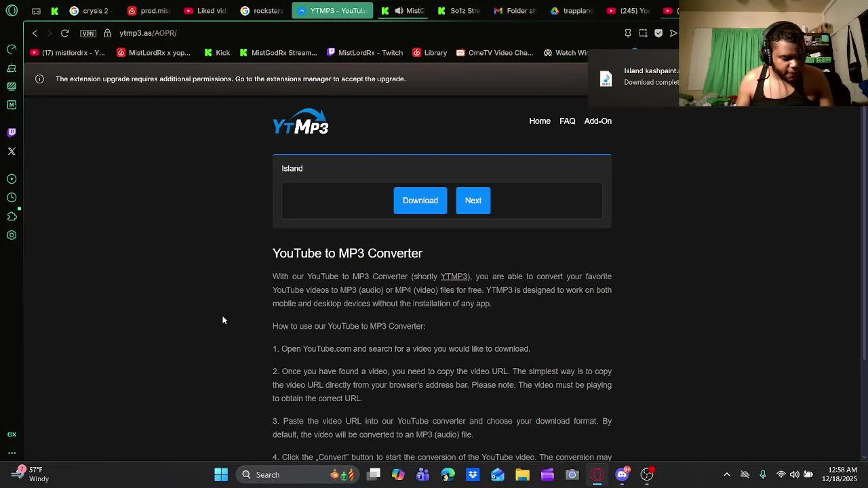
Task: Click the snapshot capture icon in address bar
Action: coord(643,33)
